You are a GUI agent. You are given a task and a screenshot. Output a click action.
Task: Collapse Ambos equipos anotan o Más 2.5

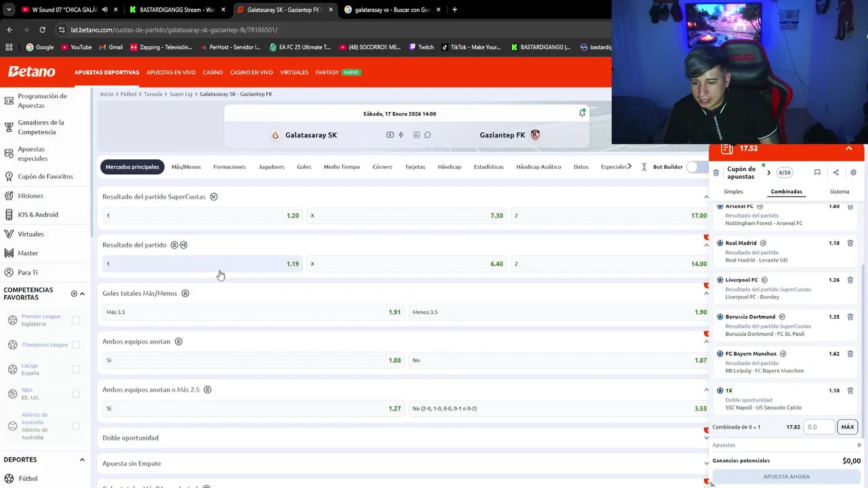(706, 390)
